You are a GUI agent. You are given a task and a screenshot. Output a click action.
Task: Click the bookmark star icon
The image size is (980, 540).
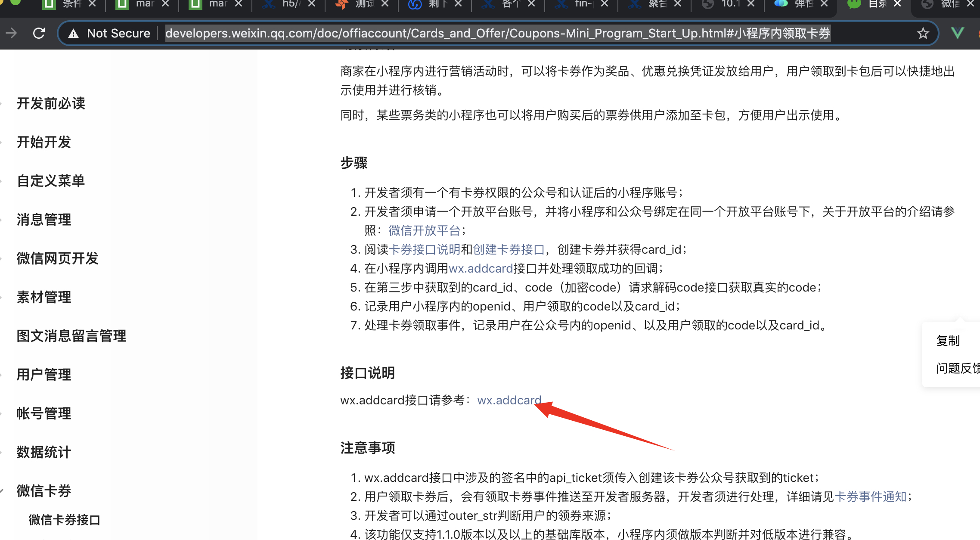pyautogui.click(x=922, y=33)
